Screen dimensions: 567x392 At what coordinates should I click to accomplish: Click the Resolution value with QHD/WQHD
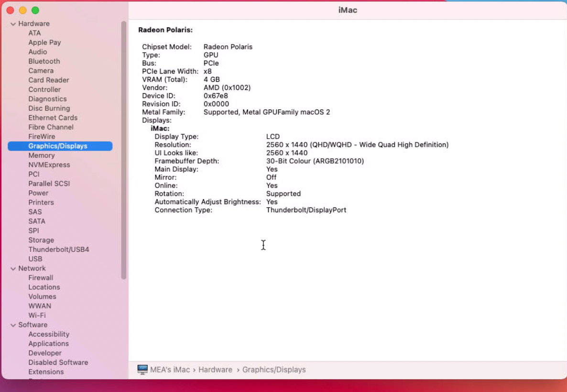[357, 145]
